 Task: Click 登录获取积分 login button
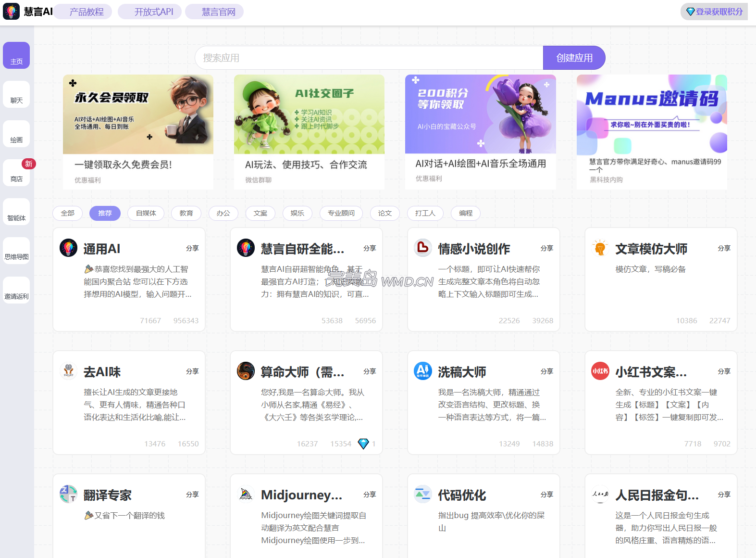tap(714, 12)
